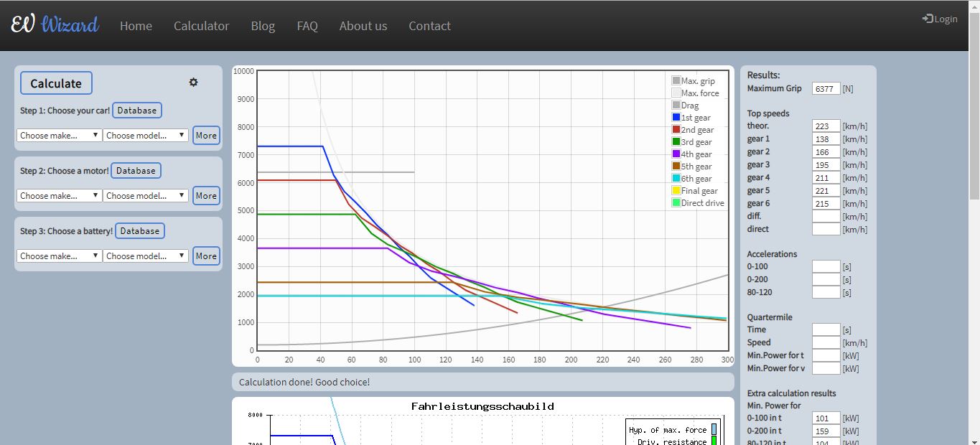Click the blue 1st gear legend swatch
Image resolution: width=980 pixels, height=445 pixels.
[x=676, y=117]
